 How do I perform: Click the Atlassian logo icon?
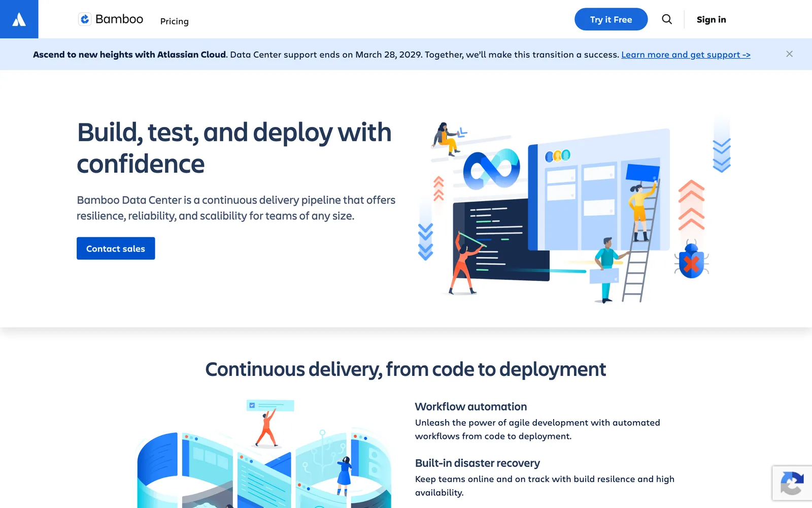coord(19,19)
